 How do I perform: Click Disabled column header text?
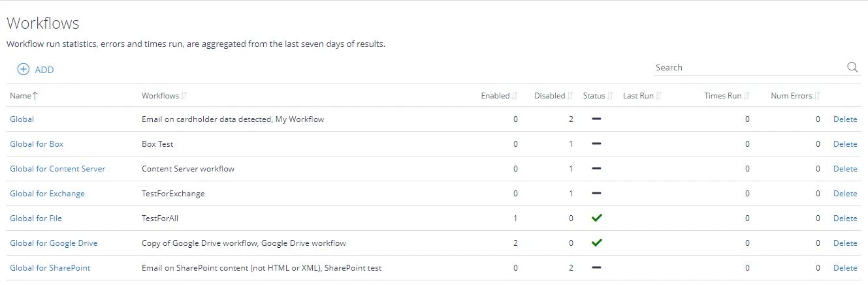[549, 96]
